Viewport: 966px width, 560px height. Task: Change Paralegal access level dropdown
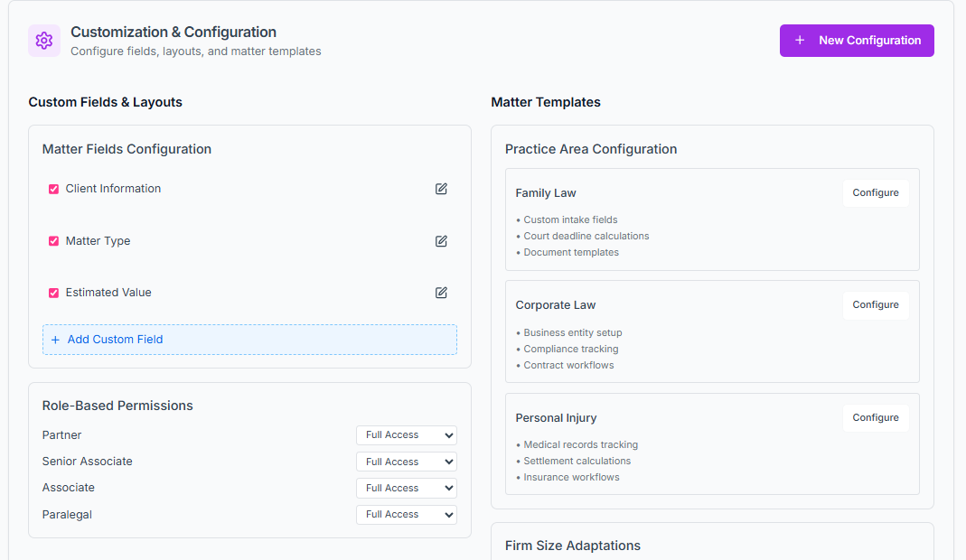406,515
